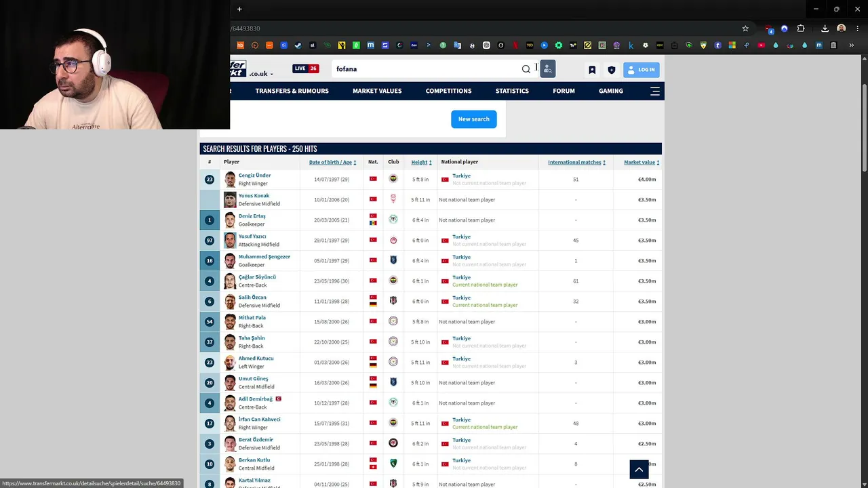Click international matches value 61
Screen dimensions: 868x488
click(576, 281)
